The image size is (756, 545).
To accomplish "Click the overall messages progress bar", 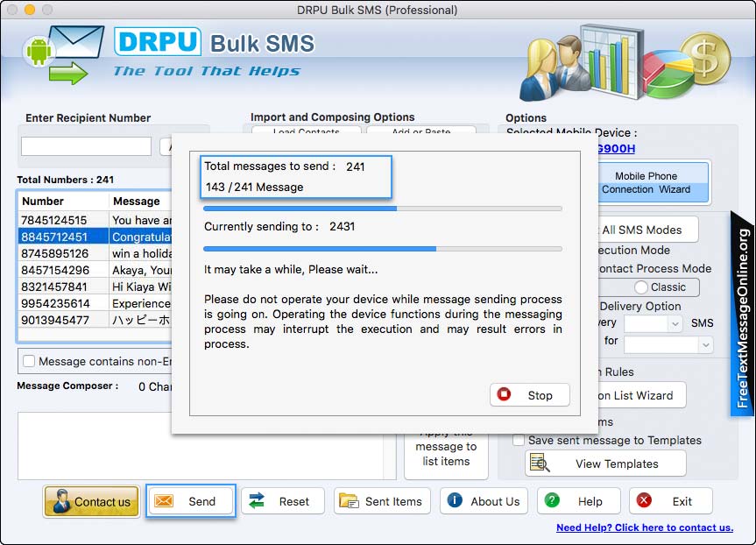I will [383, 209].
